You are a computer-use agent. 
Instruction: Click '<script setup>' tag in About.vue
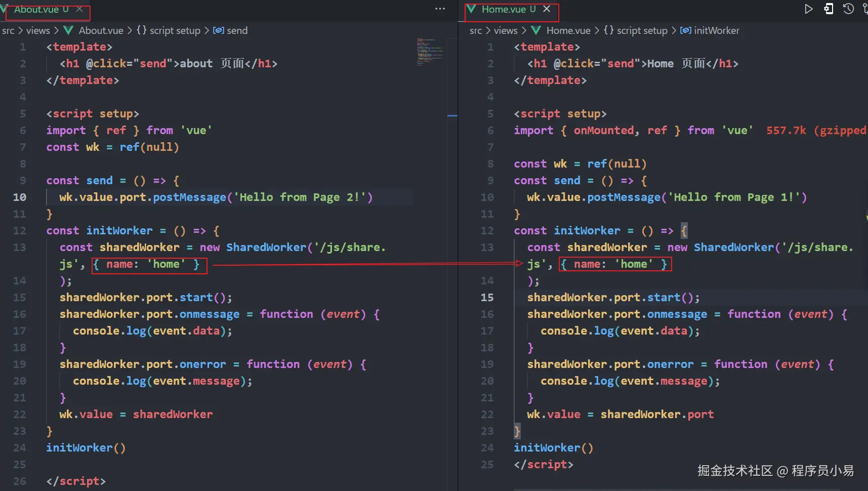tap(93, 114)
